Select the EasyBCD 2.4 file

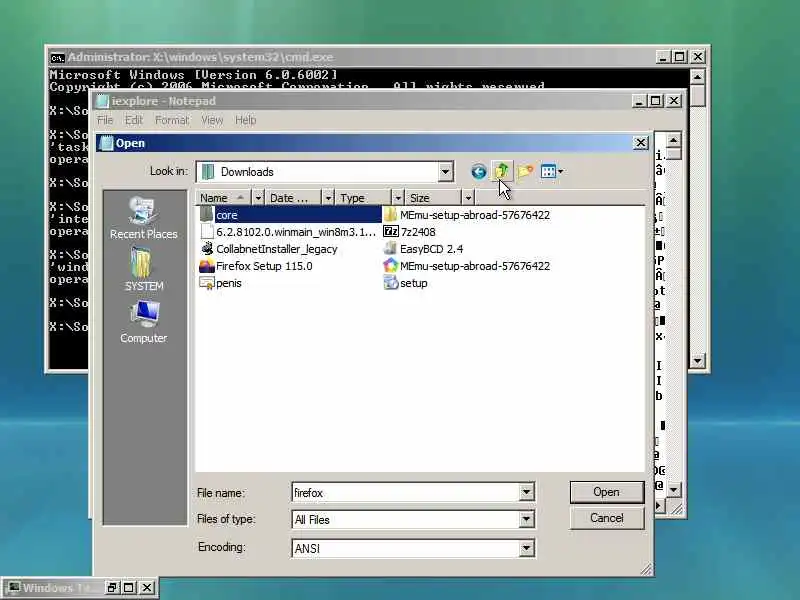click(x=423, y=249)
